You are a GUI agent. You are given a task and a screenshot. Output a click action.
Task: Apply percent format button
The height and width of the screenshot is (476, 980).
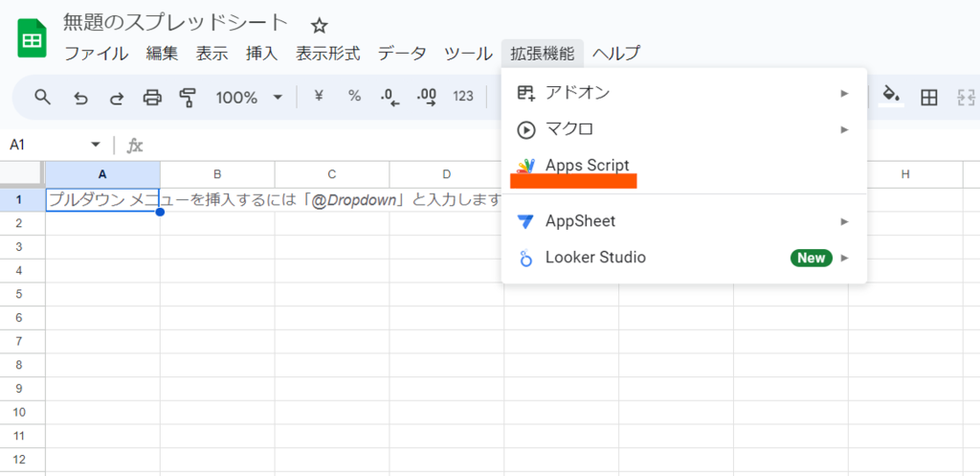[354, 97]
